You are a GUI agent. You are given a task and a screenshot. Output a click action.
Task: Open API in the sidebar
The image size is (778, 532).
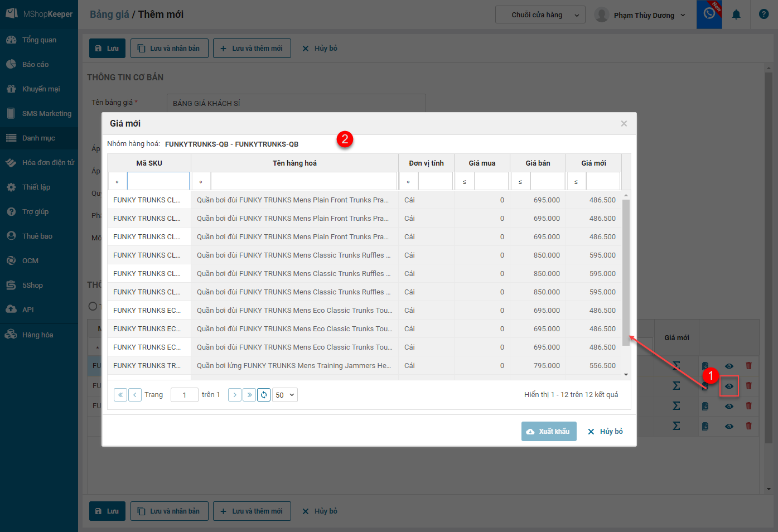coord(39,309)
